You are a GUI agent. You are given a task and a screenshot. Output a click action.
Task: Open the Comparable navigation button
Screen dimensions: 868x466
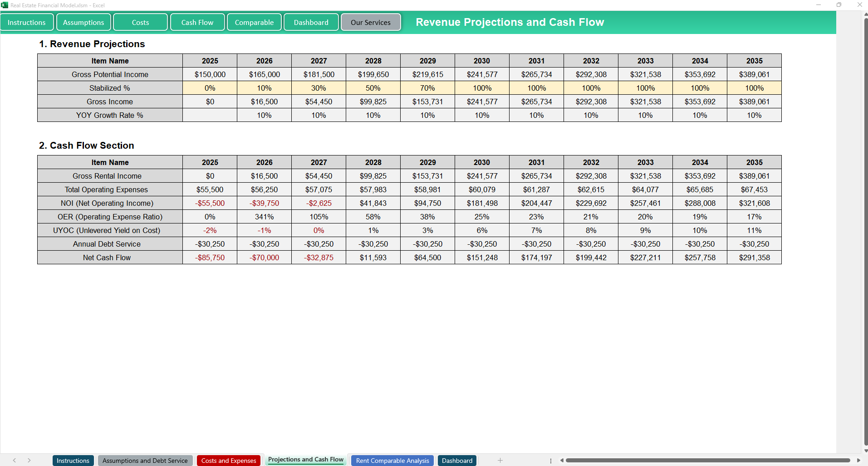click(254, 22)
